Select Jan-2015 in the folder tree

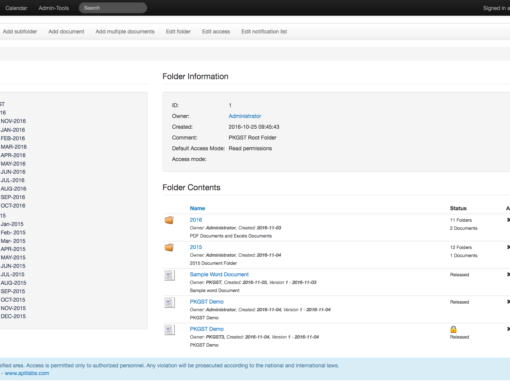click(x=12, y=224)
